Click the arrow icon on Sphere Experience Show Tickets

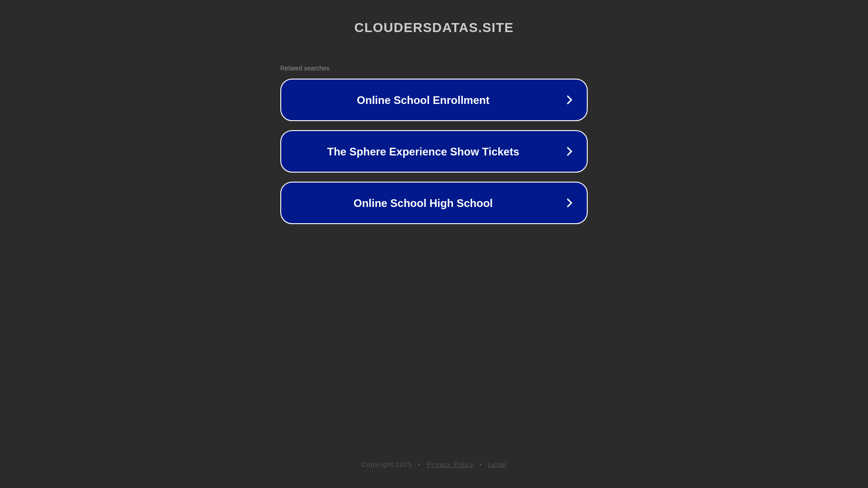coord(569,151)
